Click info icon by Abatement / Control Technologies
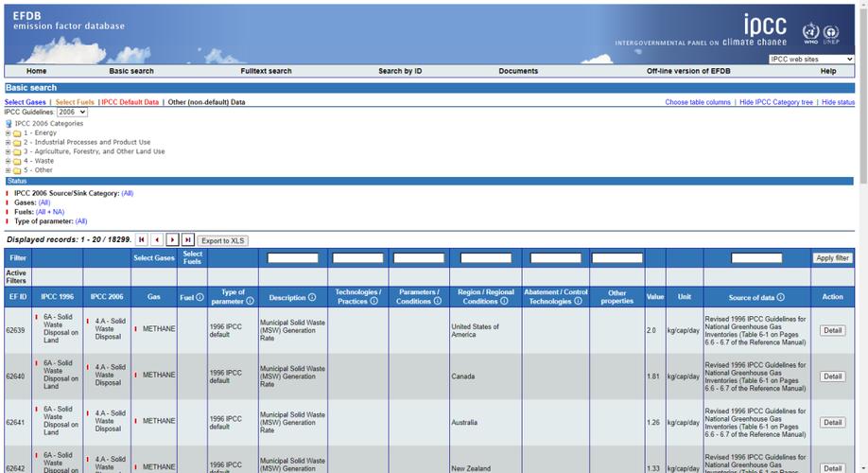Image resolution: width=868 pixels, height=473 pixels. coord(578,302)
